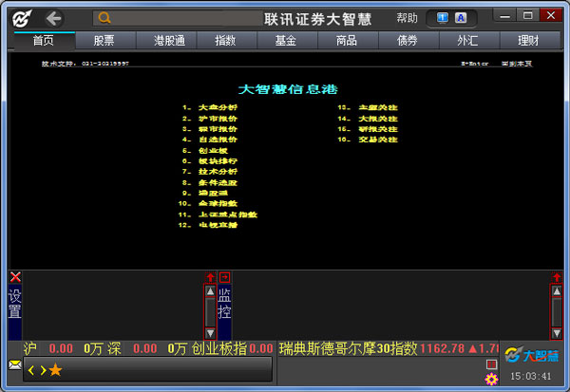Switch to the 首页 tab

pos(44,40)
